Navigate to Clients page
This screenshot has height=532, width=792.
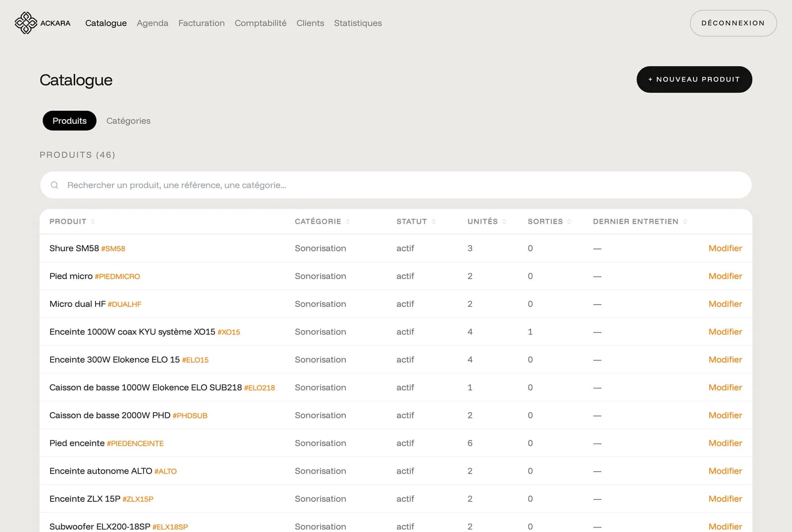tap(310, 23)
